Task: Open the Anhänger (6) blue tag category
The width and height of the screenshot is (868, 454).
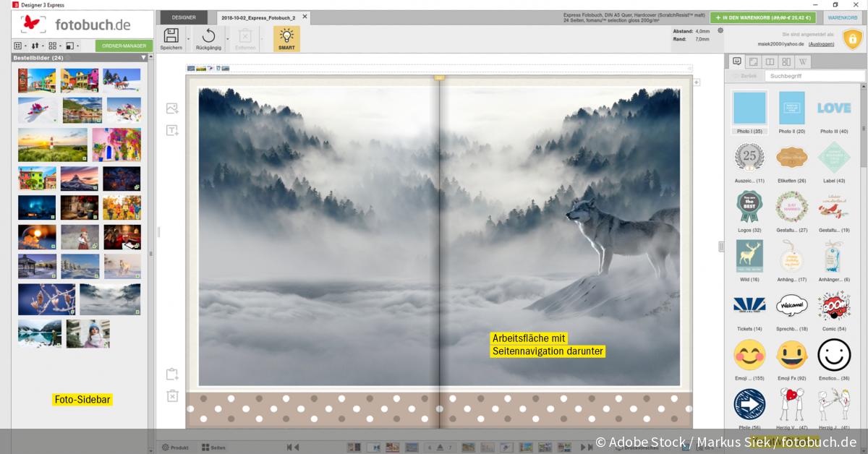Action: (833, 260)
